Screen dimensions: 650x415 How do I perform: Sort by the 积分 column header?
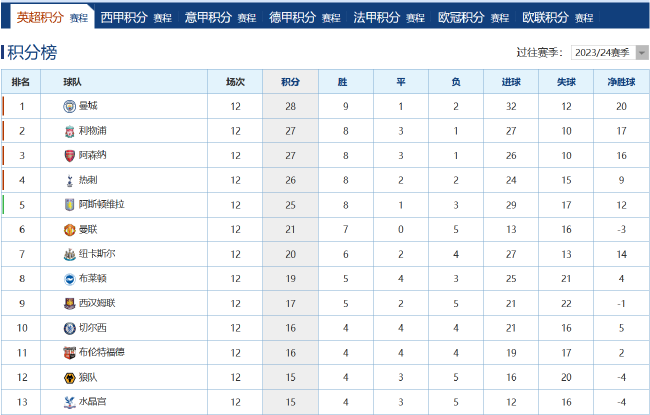pos(290,82)
